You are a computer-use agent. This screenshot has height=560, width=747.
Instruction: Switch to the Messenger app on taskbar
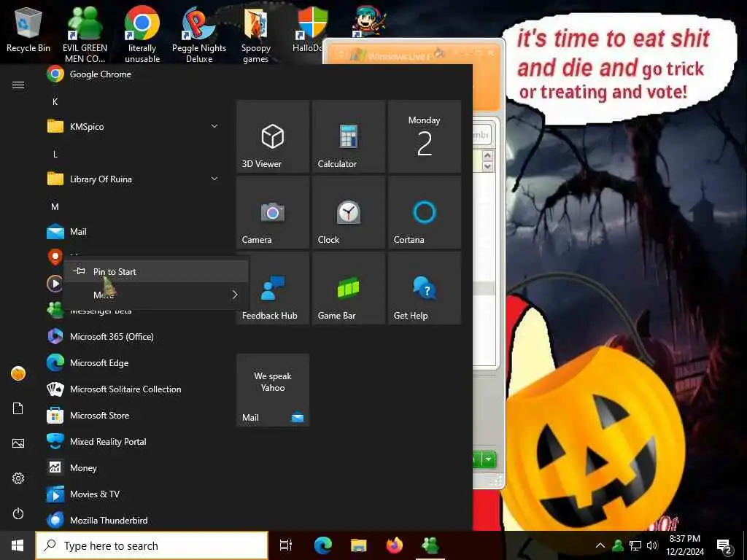coord(430,545)
